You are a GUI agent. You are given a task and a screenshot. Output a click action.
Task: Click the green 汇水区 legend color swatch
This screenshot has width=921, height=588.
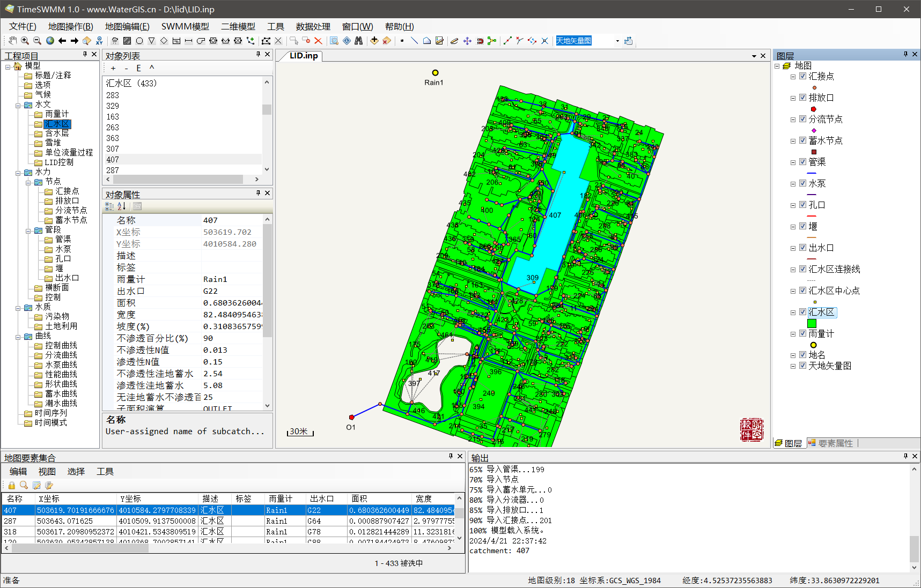(812, 323)
